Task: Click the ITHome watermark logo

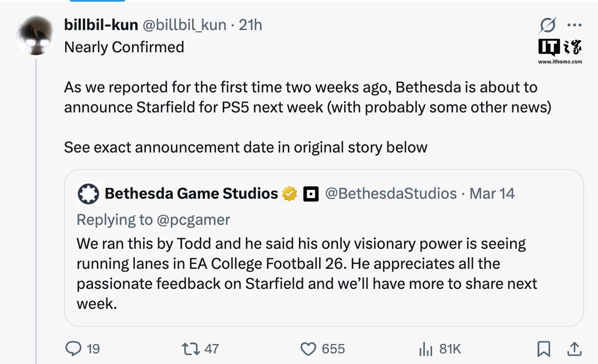Action: [560, 50]
